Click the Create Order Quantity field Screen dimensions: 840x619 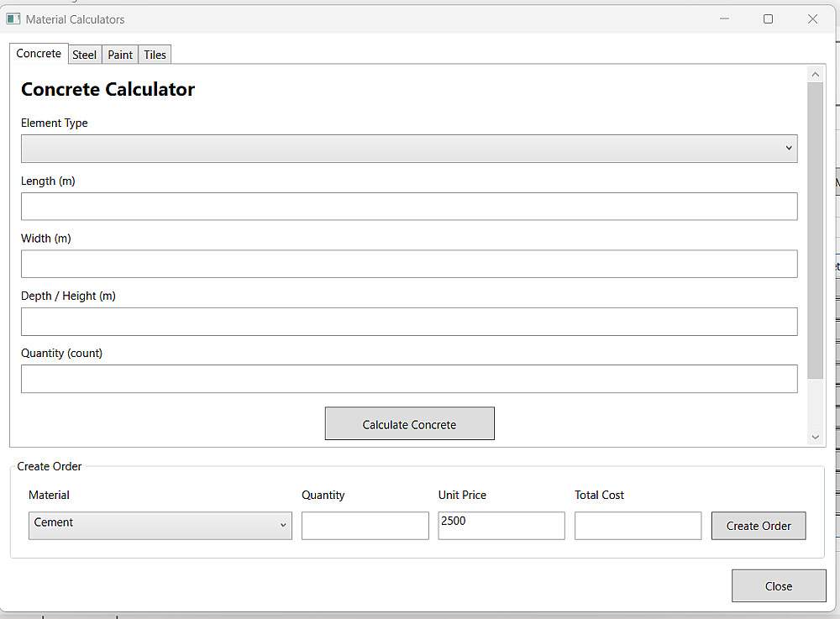pyautogui.click(x=365, y=525)
